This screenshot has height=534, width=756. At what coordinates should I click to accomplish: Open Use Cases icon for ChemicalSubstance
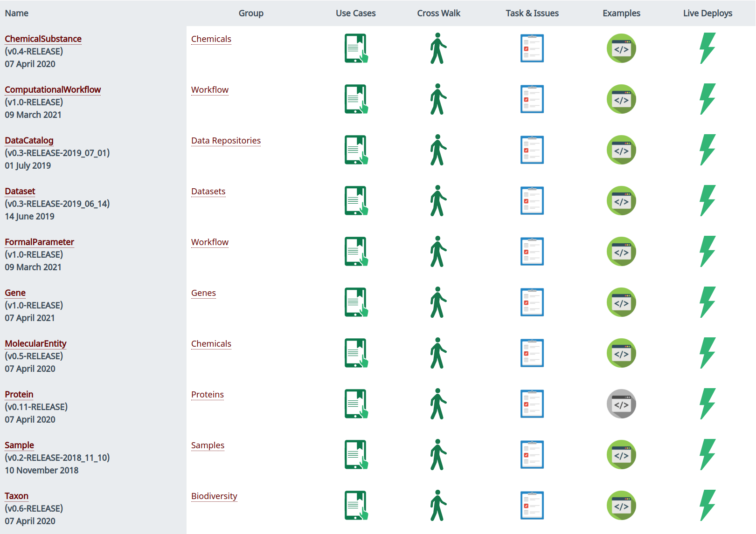[356, 48]
